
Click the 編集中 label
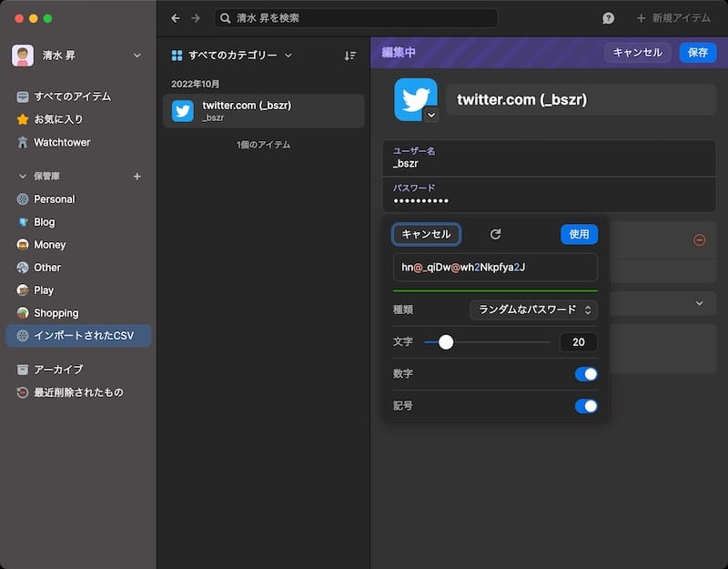(x=399, y=53)
